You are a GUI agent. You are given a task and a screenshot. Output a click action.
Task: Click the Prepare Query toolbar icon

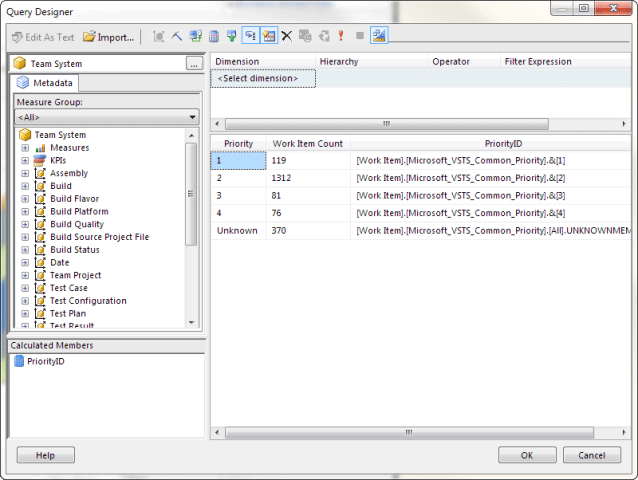pyautogui.click(x=324, y=36)
